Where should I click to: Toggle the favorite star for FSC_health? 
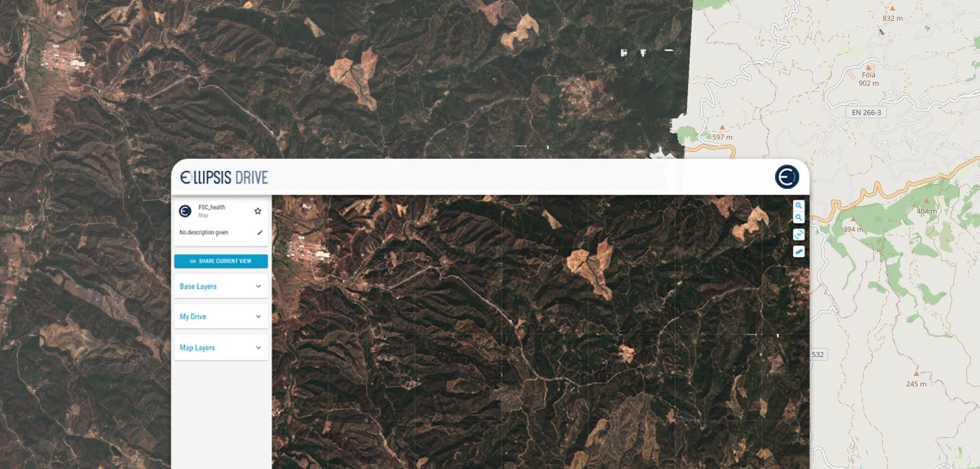pyautogui.click(x=258, y=211)
